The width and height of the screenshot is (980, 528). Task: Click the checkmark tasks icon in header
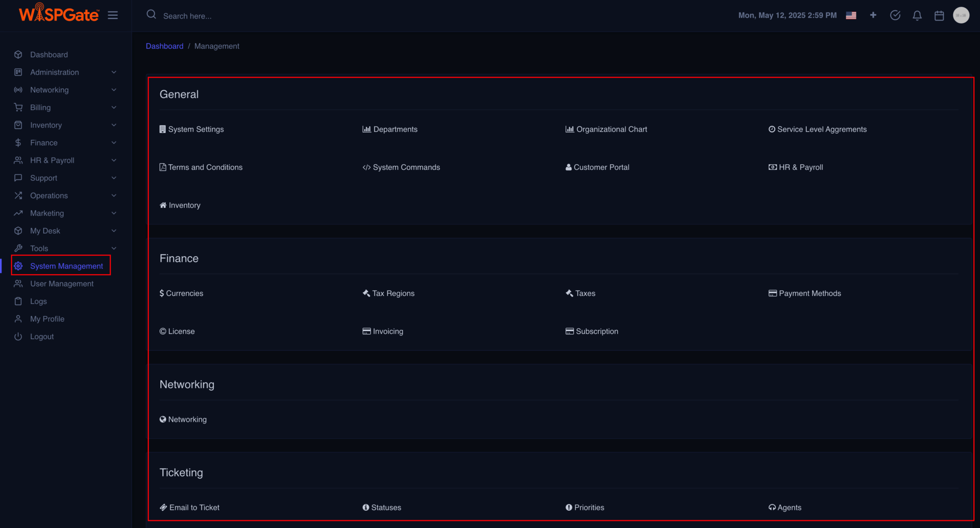pyautogui.click(x=895, y=15)
